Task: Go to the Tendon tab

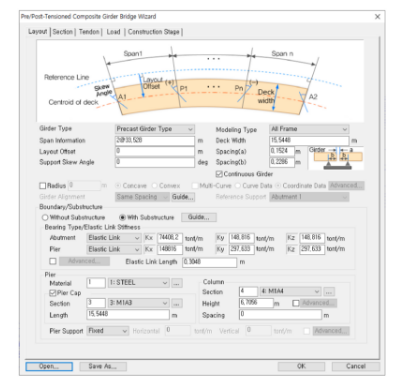Action: (89, 32)
